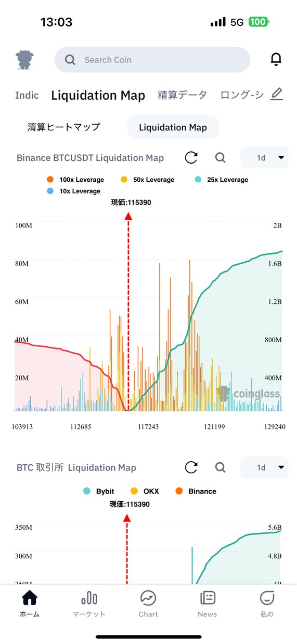Viewport: 297px width, 644px height.
Task: Click the yellow 50x Leverage color dot
Action: coord(124,180)
